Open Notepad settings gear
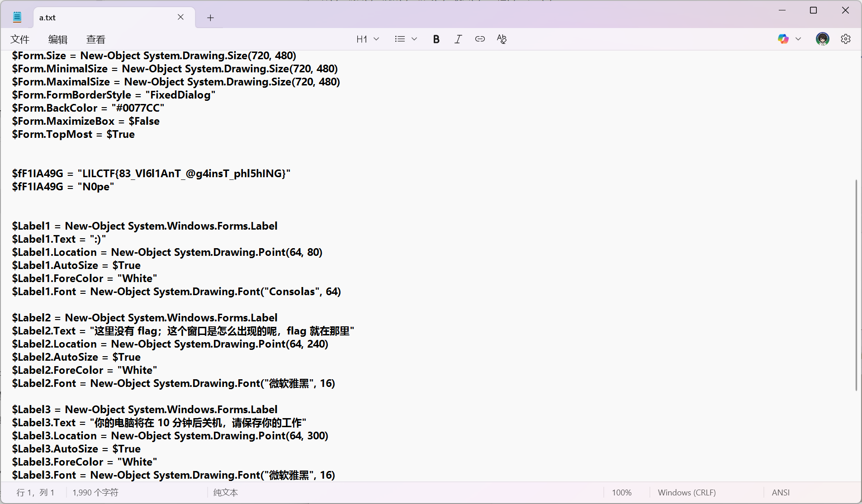Image resolution: width=862 pixels, height=504 pixels. pos(845,39)
